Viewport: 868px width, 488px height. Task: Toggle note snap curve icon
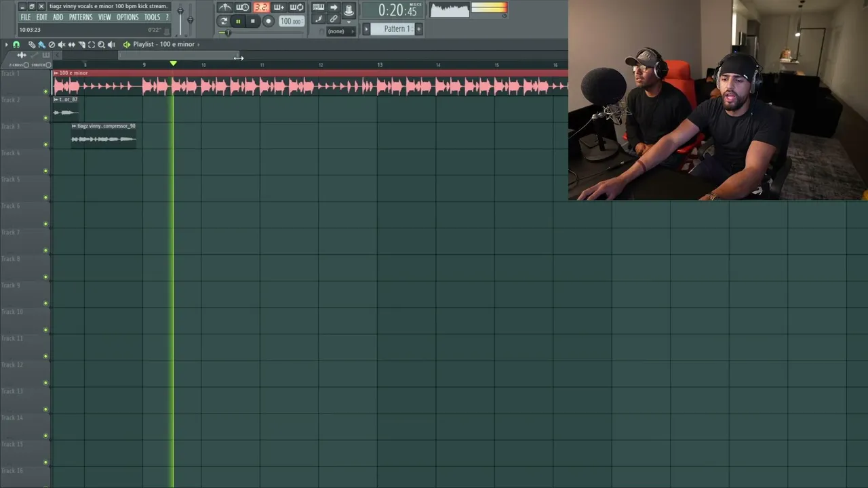[318, 19]
